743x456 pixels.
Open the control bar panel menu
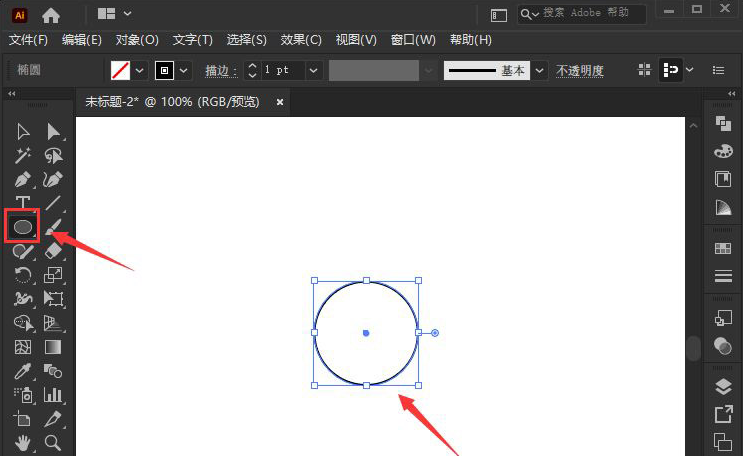[x=718, y=71]
